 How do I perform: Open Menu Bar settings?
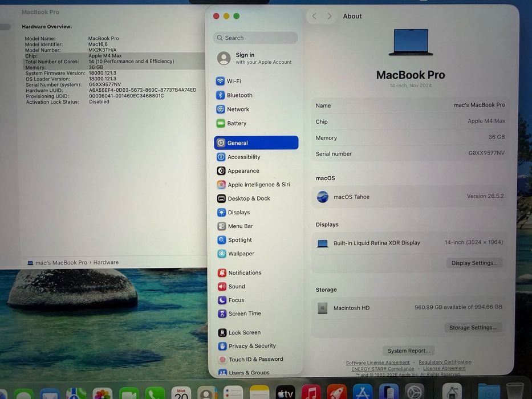pos(256,226)
